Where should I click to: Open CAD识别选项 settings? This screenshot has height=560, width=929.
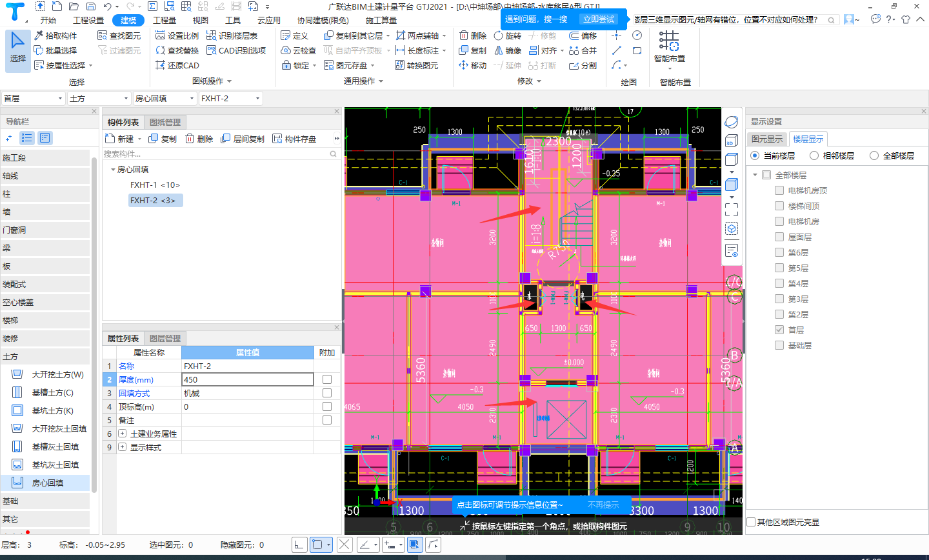point(236,50)
